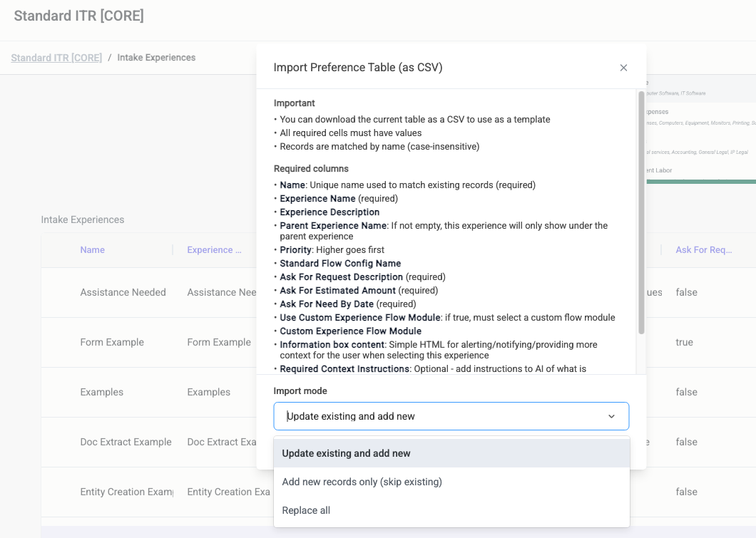Click the Experience column header

pyautogui.click(x=214, y=250)
